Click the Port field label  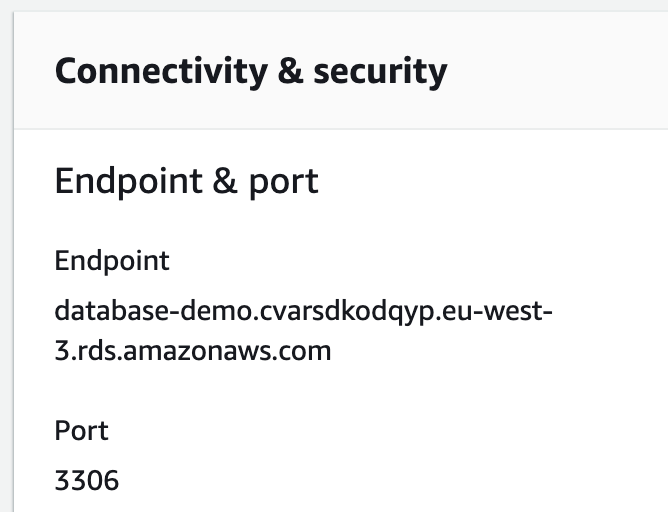[81, 431]
